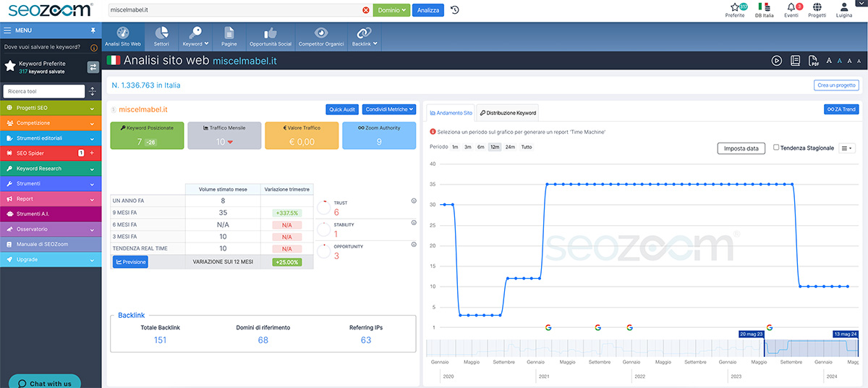Swap keyword list arrows icon
The width and height of the screenshot is (868, 388).
tap(93, 67)
